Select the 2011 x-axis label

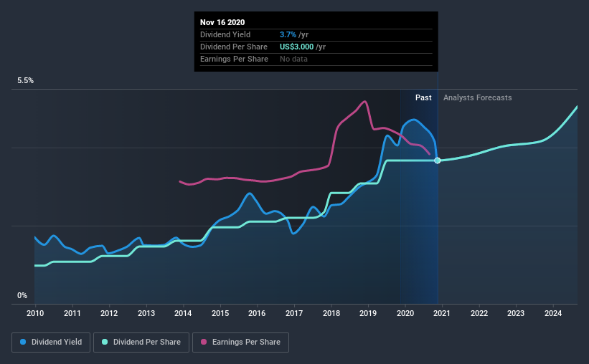[72, 313]
